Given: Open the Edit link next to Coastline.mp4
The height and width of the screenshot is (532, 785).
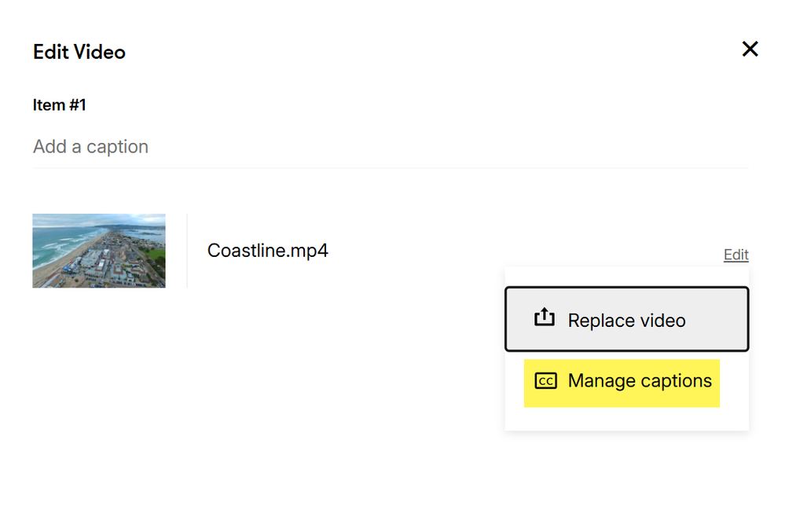Looking at the screenshot, I should coord(735,255).
